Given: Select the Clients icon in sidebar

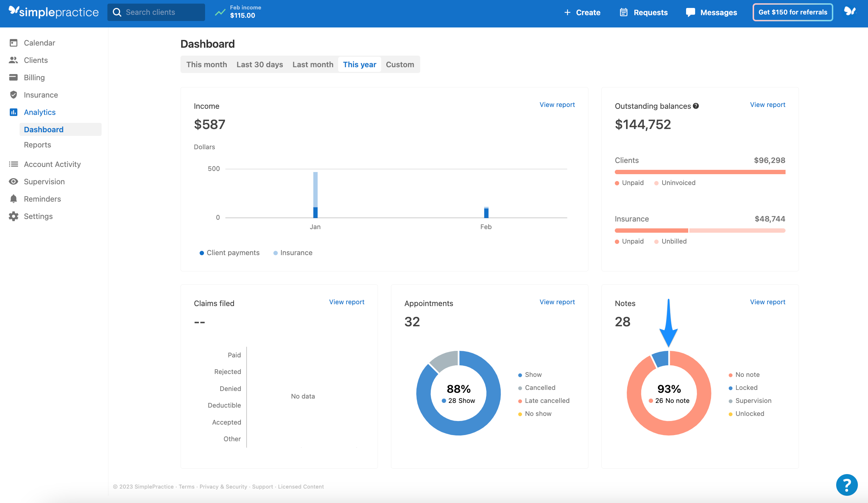Looking at the screenshot, I should point(13,60).
